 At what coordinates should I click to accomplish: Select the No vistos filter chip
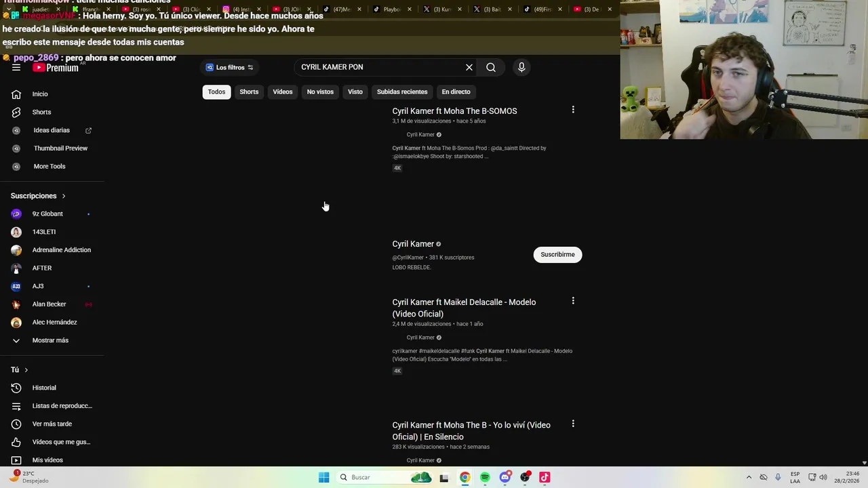[320, 91]
